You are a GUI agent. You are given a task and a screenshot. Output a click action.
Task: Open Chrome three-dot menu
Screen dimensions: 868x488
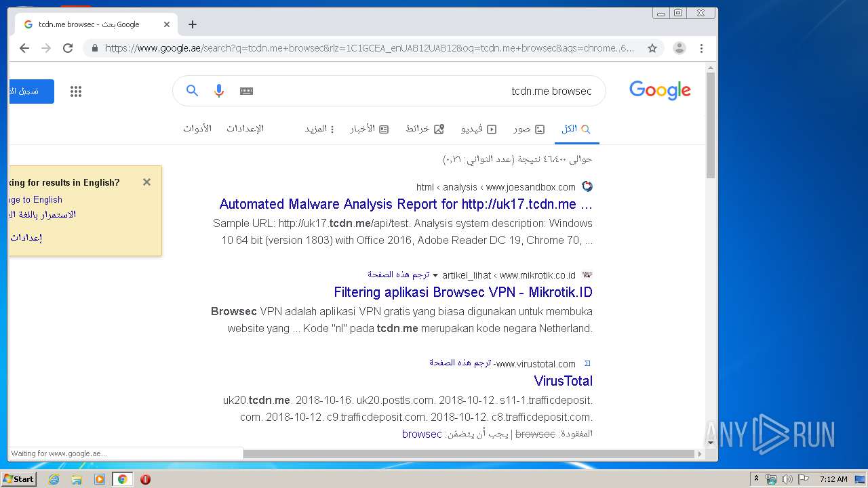coord(701,48)
